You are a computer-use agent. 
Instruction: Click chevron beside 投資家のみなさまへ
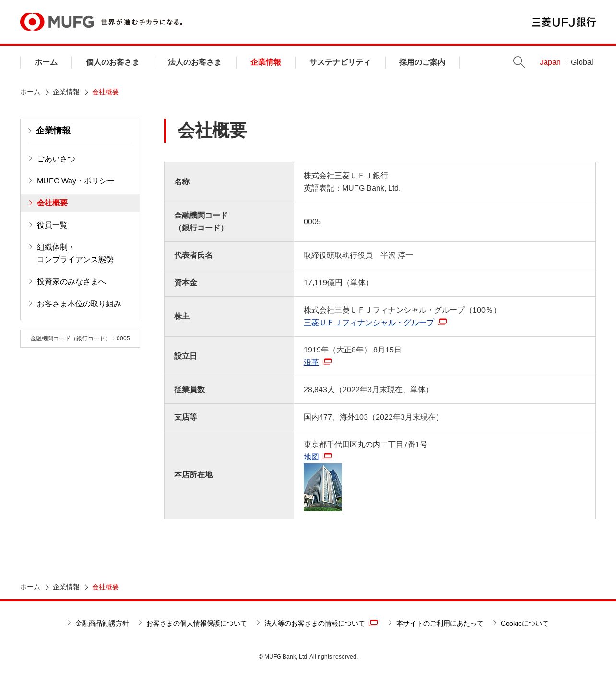(x=31, y=281)
